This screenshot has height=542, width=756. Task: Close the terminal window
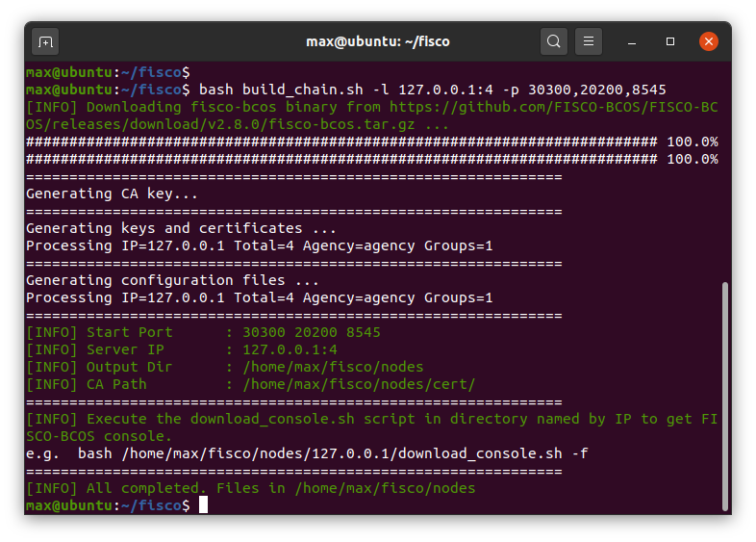tap(709, 41)
